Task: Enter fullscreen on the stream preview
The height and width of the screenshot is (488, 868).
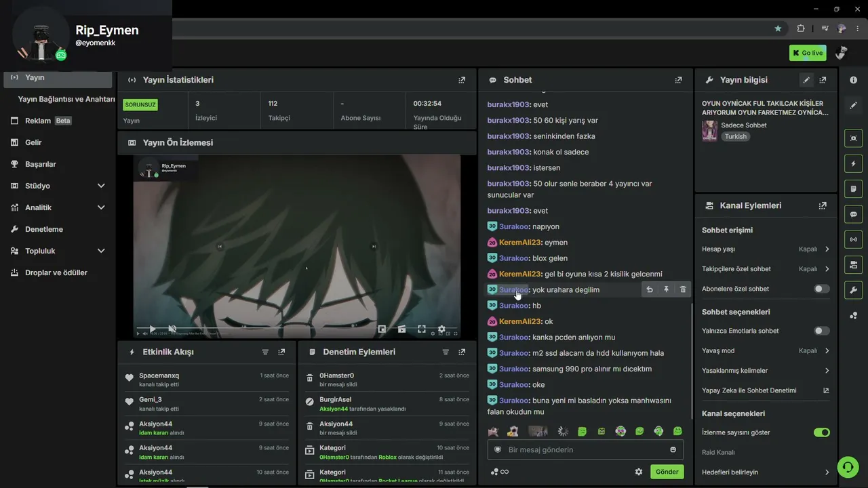Action: (x=422, y=329)
